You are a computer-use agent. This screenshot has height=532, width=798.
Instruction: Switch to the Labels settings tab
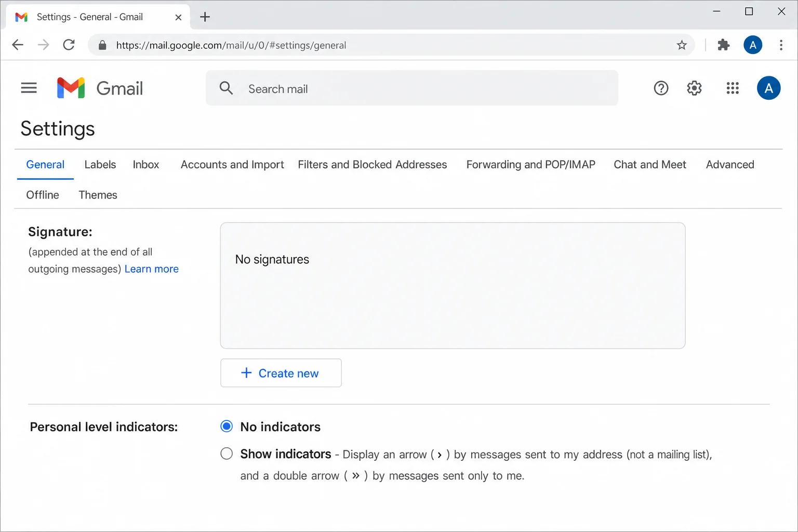(100, 165)
